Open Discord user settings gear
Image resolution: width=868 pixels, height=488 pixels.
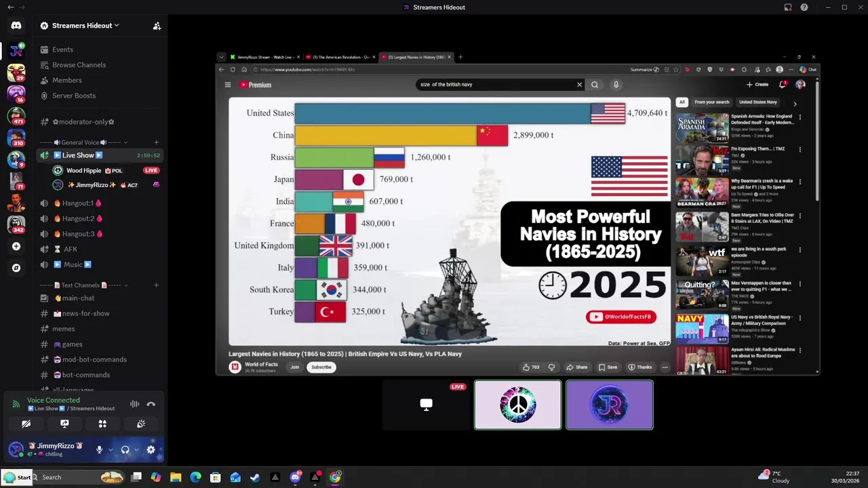pos(151,449)
